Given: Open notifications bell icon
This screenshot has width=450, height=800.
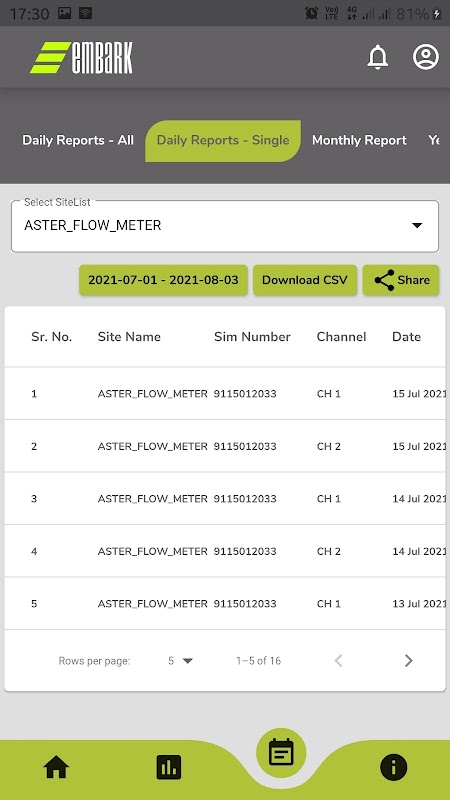Looking at the screenshot, I should coord(378,57).
